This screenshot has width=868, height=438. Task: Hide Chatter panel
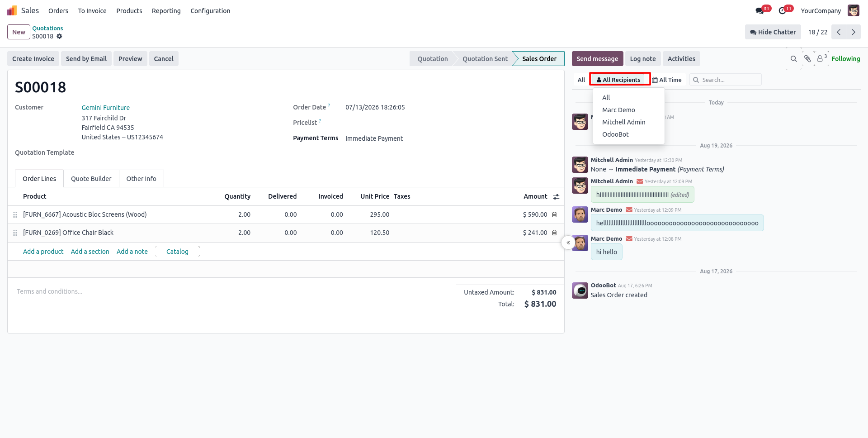pos(773,32)
